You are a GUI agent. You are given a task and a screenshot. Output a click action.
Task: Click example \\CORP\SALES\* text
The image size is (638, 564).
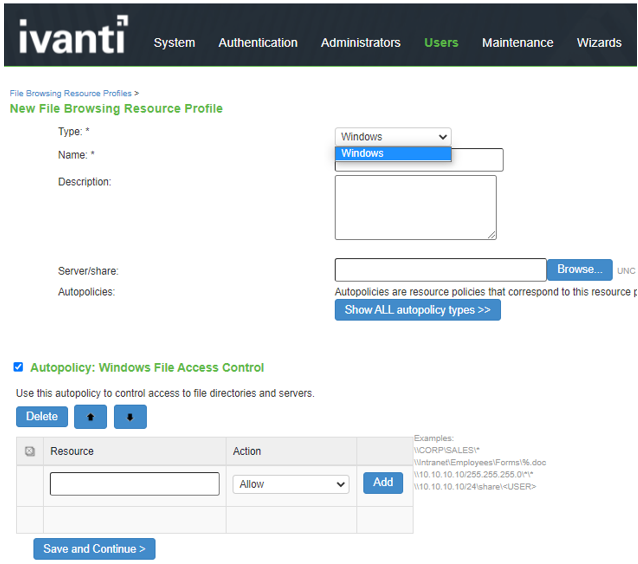tap(447, 450)
